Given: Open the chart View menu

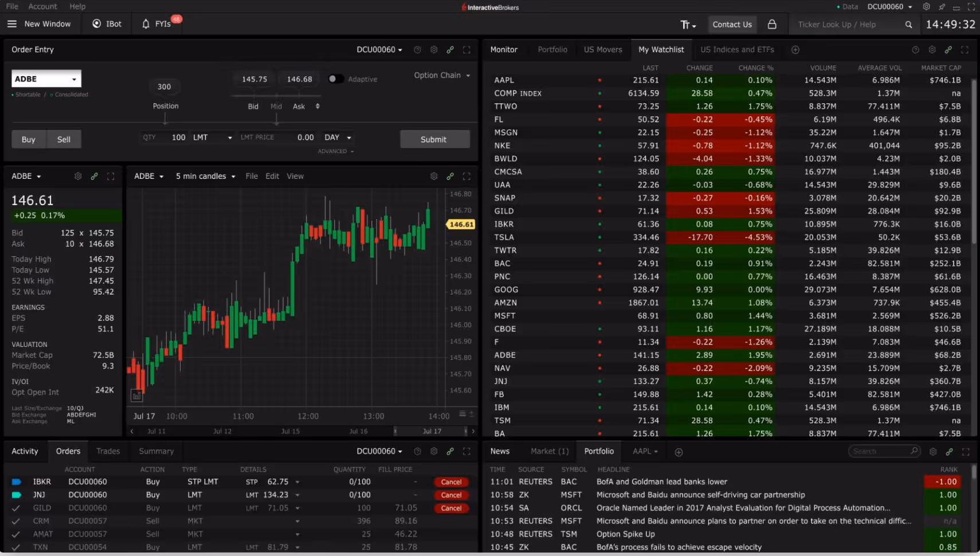Looking at the screenshot, I should (295, 177).
